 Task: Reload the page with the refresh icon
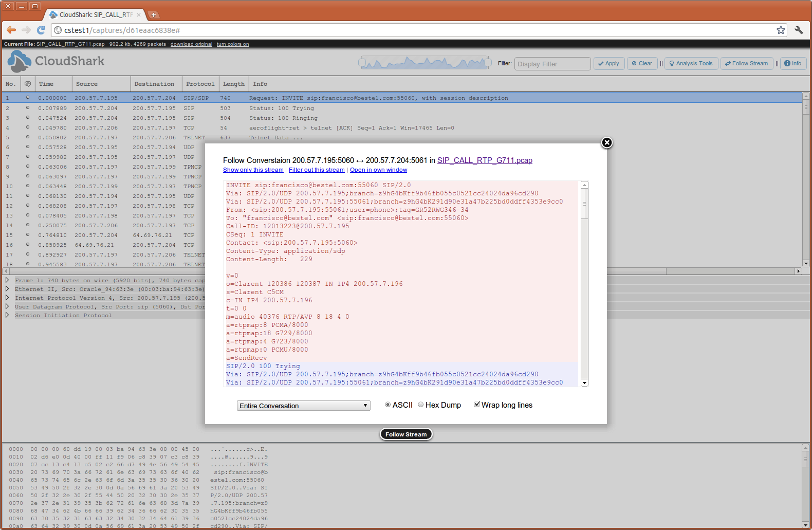(41, 30)
